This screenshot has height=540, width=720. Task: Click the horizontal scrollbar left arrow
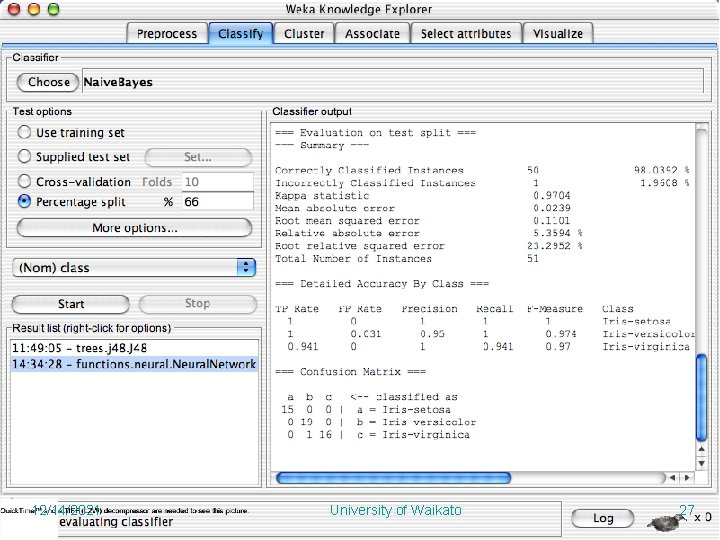672,478
